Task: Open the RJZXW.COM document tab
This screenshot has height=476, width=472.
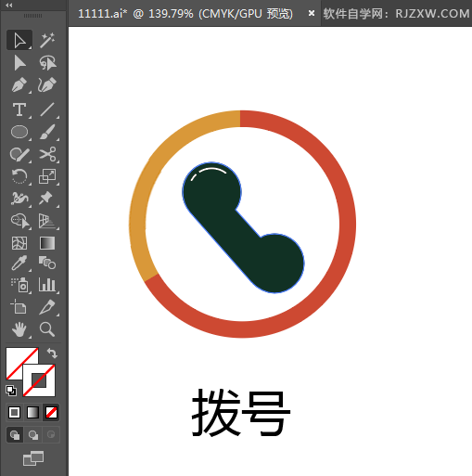Action: click(396, 14)
